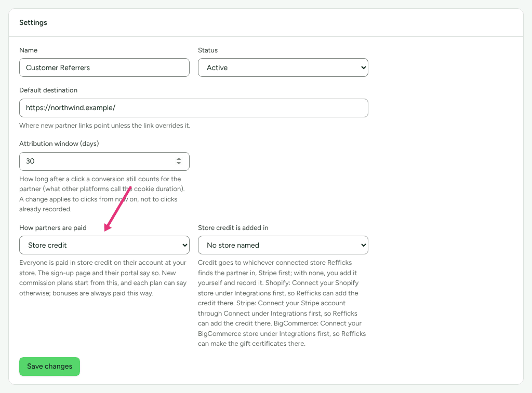Open 'Store credit is added in' dropdown
Image resolution: width=532 pixels, height=393 pixels.
tap(283, 245)
